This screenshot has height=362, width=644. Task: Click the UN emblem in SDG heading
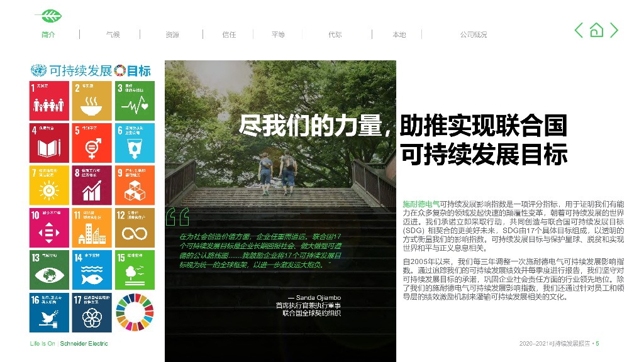pyautogui.click(x=38, y=70)
